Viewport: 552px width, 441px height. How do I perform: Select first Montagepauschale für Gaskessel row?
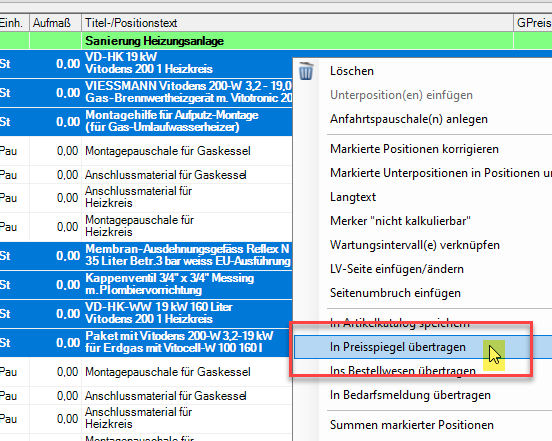[146, 151]
